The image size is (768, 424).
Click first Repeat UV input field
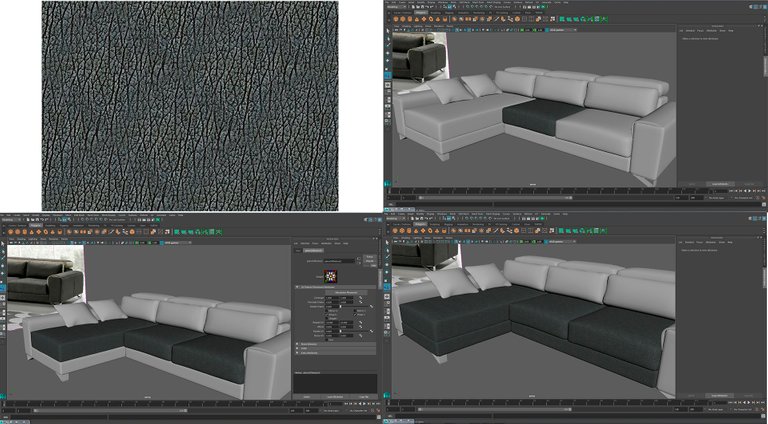tap(332, 323)
